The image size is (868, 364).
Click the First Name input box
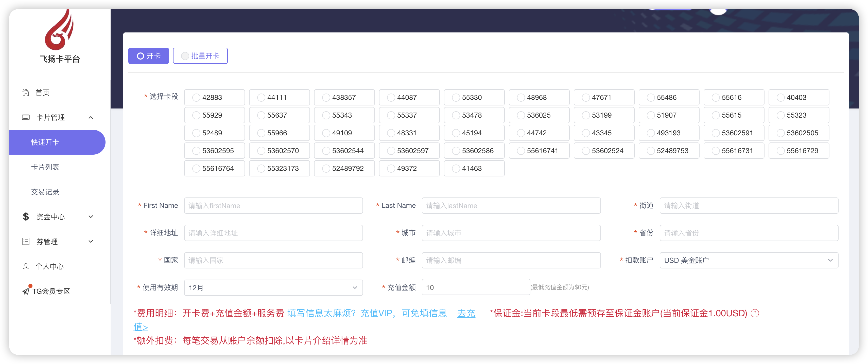(273, 205)
